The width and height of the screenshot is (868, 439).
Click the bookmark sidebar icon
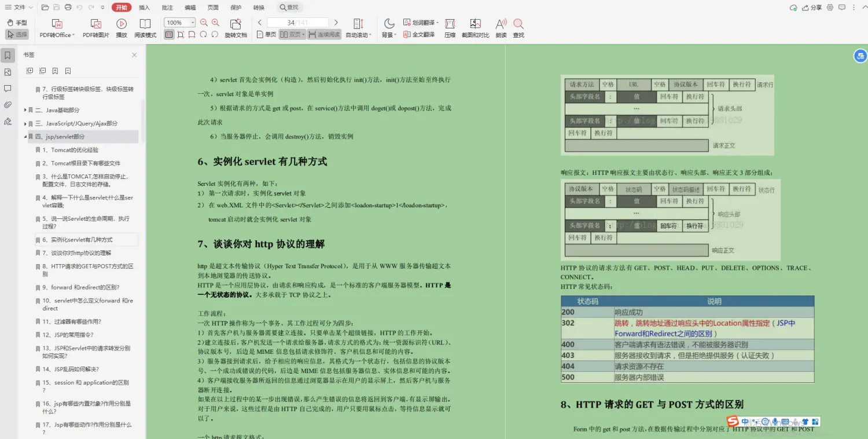point(8,56)
